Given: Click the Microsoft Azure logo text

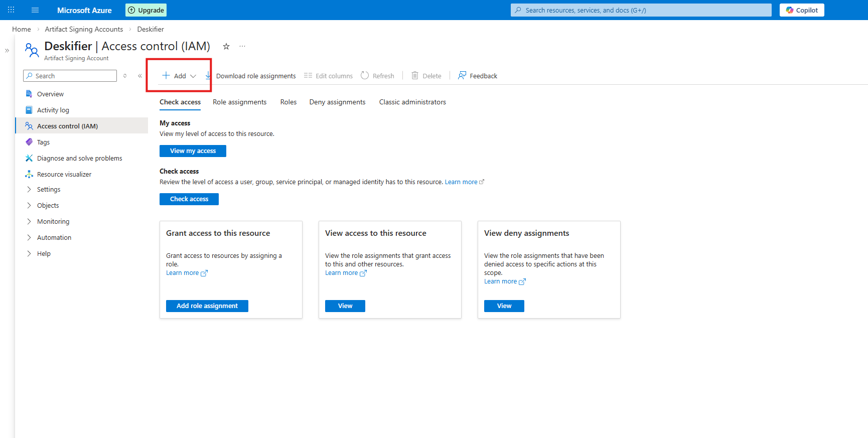Looking at the screenshot, I should coord(84,10).
